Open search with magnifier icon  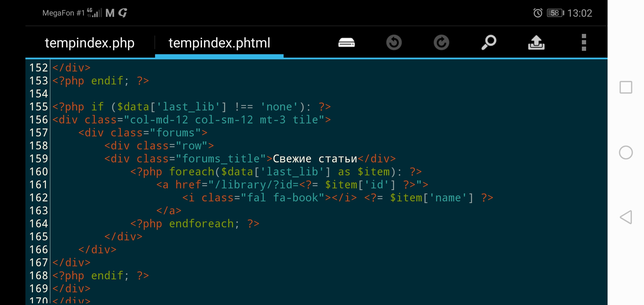[489, 43]
